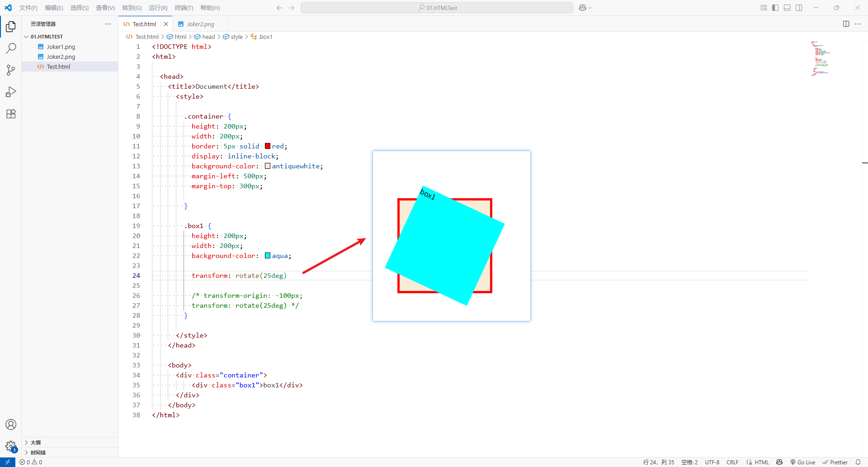Viewport: 868px width, 467px height.
Task: Open the Explorer view in activity bar
Action: (11, 27)
